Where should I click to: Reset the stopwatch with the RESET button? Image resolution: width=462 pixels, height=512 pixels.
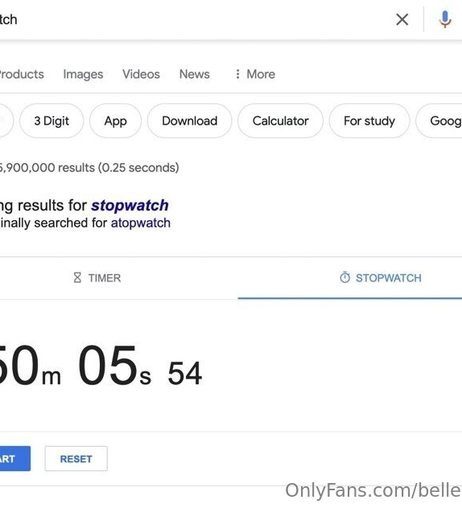[76, 459]
